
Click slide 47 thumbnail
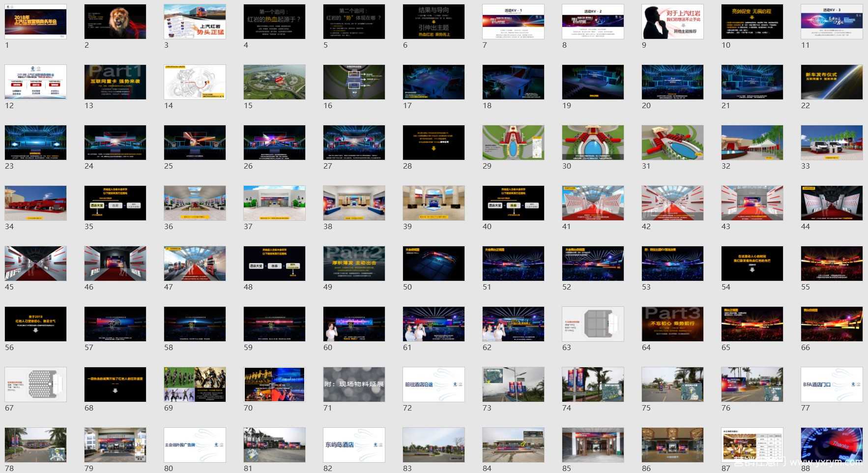(x=195, y=264)
